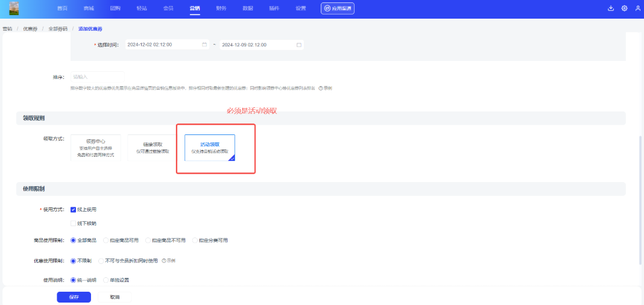
Task: Click the blue 保存 button
Action: [74, 297]
